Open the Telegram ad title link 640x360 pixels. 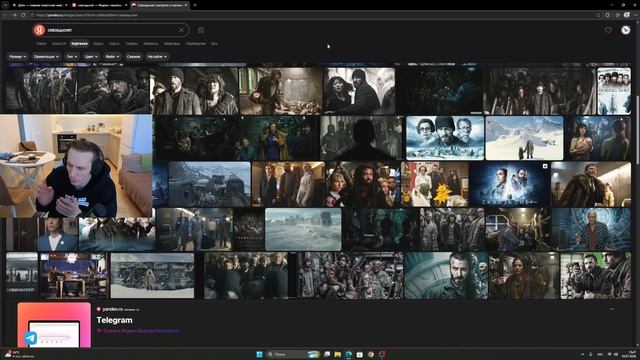[x=114, y=320]
